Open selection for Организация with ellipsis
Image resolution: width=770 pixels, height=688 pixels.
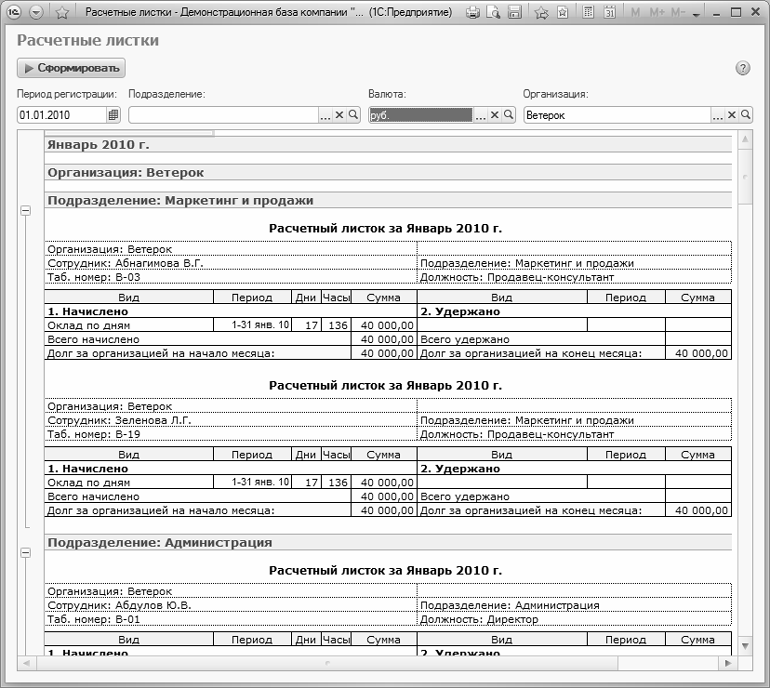click(x=717, y=115)
